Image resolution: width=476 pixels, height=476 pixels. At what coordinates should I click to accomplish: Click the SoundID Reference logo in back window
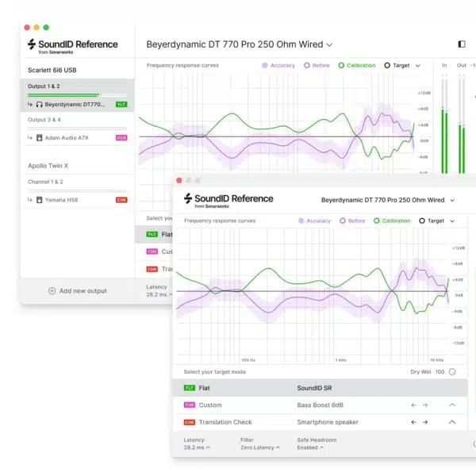73,46
